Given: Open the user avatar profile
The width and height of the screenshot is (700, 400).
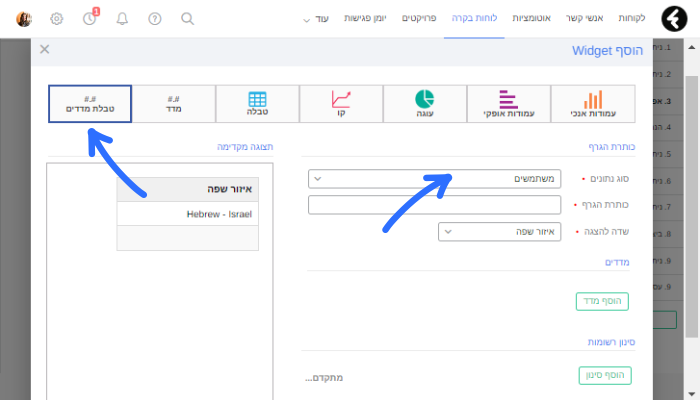Looking at the screenshot, I should (24, 19).
